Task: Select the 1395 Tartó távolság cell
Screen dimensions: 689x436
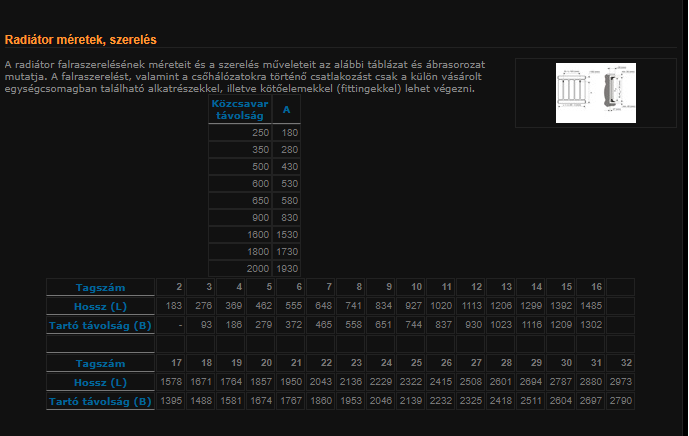Action: 171,402
